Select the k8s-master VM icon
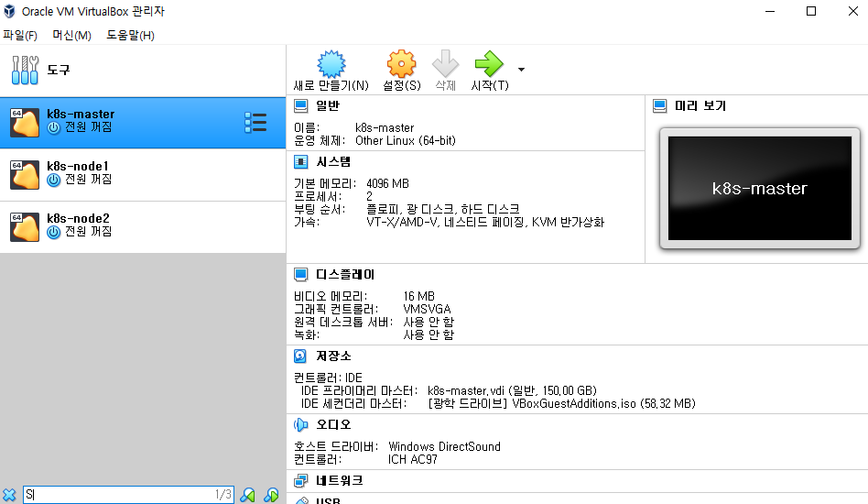868x504 pixels. click(25, 123)
